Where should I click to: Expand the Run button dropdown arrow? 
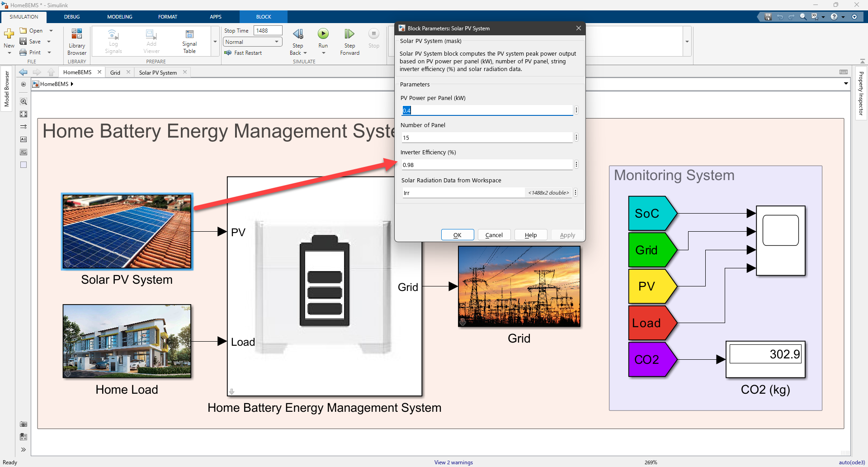coord(323,53)
